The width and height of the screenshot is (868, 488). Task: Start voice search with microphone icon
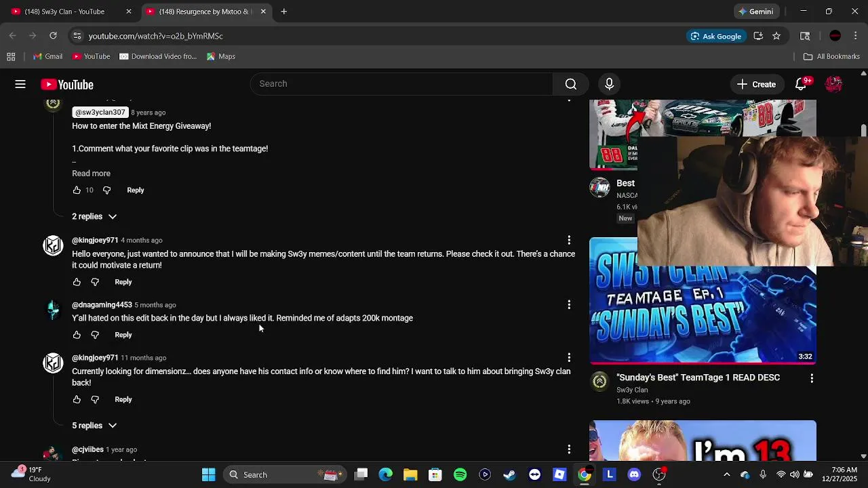(609, 84)
